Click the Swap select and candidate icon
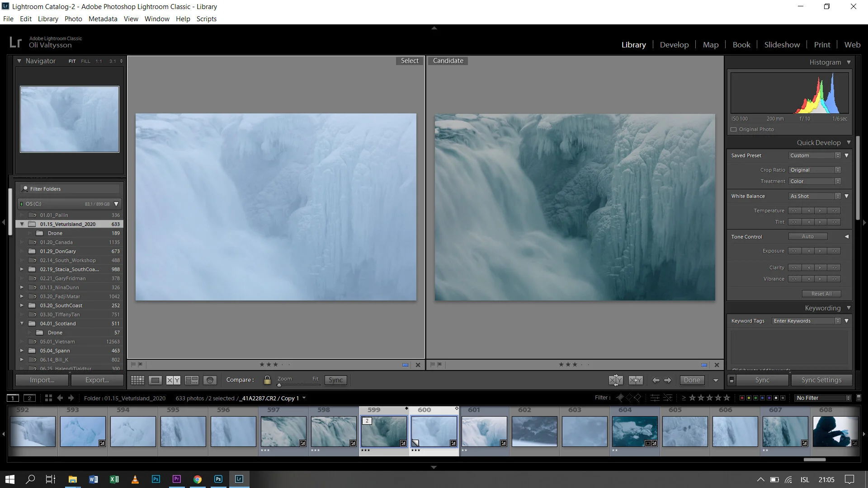 (615, 380)
